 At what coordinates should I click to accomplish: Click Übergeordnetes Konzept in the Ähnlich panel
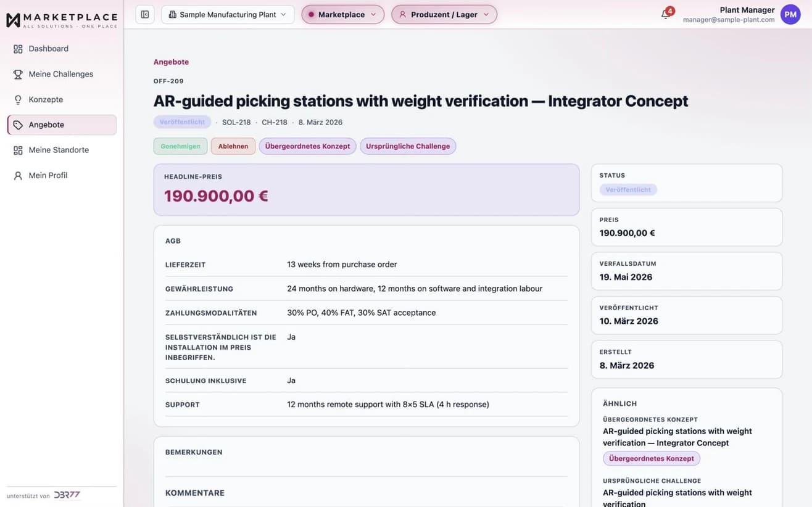(x=652, y=458)
